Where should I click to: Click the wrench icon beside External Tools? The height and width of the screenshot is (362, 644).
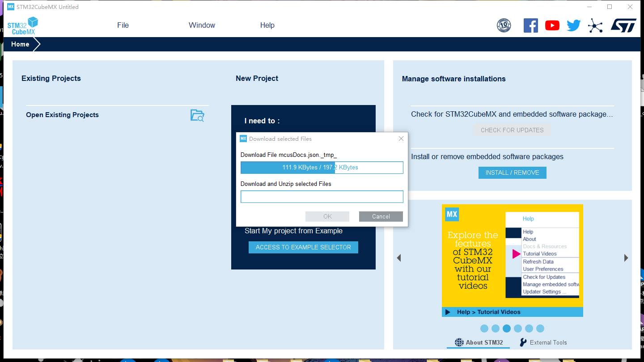(x=523, y=342)
